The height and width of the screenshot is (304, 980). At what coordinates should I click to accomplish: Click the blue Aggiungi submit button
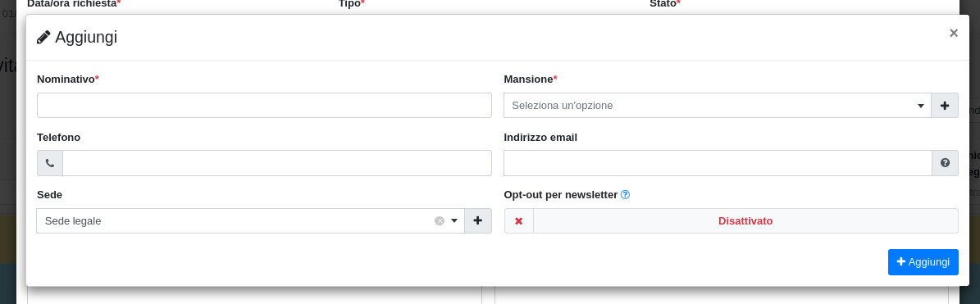click(x=923, y=262)
